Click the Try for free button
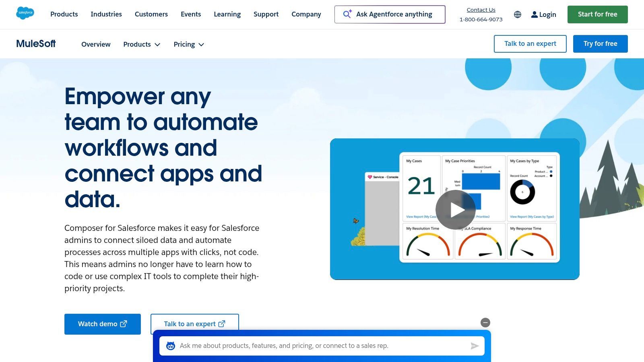The image size is (644, 362). pyautogui.click(x=600, y=44)
